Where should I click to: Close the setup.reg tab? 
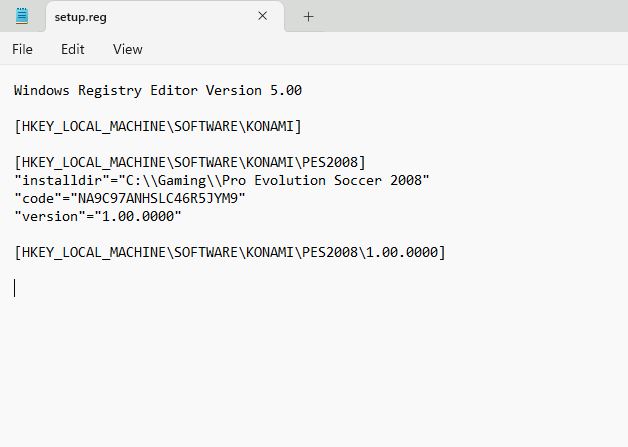[263, 16]
